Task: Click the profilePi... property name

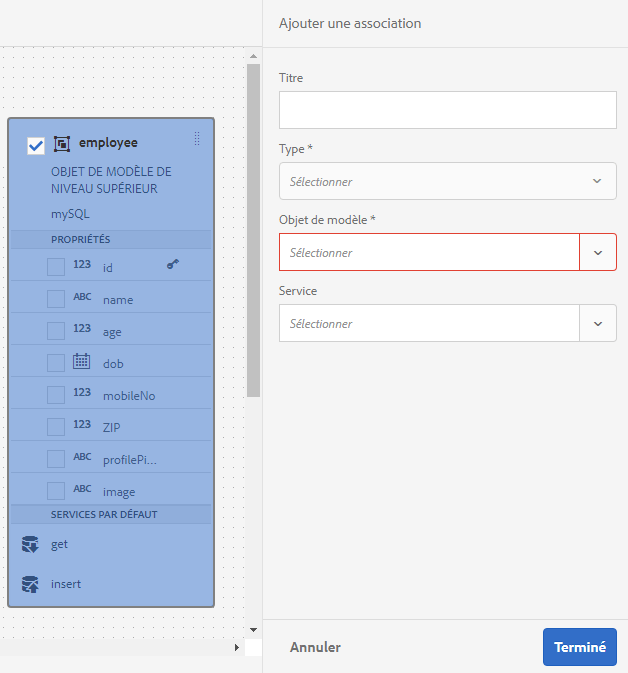Action: (x=130, y=460)
